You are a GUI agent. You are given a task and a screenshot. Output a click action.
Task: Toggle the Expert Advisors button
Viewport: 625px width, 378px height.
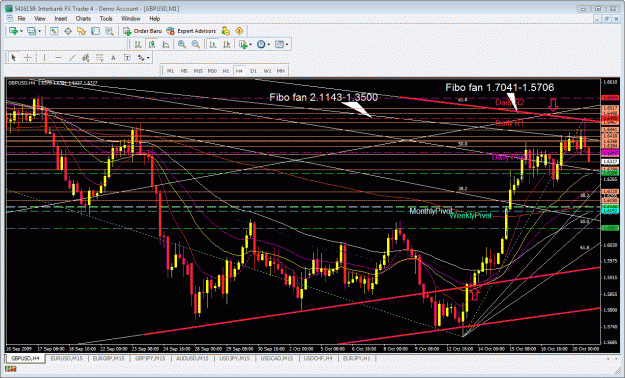pos(191,31)
